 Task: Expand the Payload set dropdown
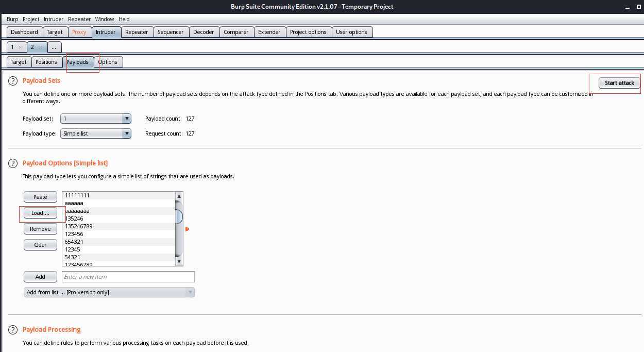(x=127, y=119)
